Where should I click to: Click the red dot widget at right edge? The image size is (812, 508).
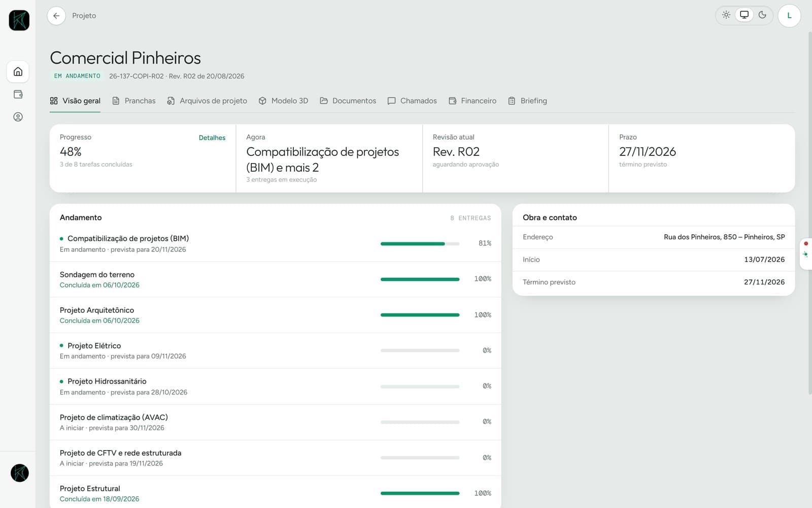(x=806, y=244)
